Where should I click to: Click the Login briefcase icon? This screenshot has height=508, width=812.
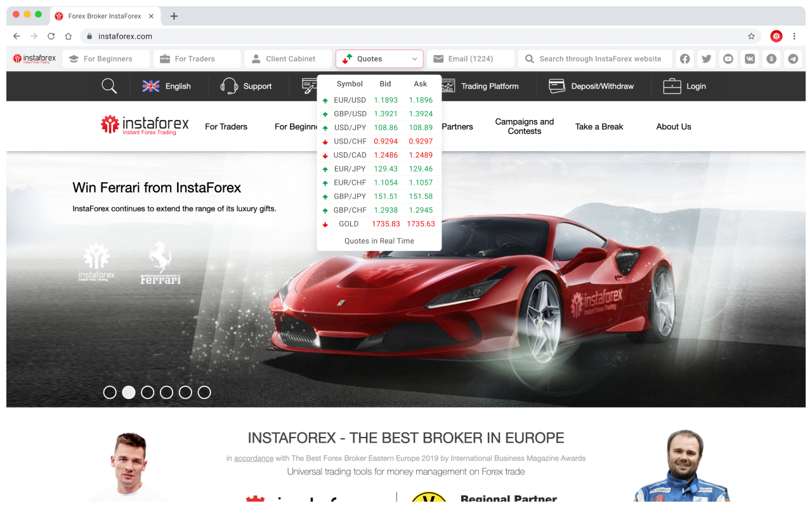(672, 86)
